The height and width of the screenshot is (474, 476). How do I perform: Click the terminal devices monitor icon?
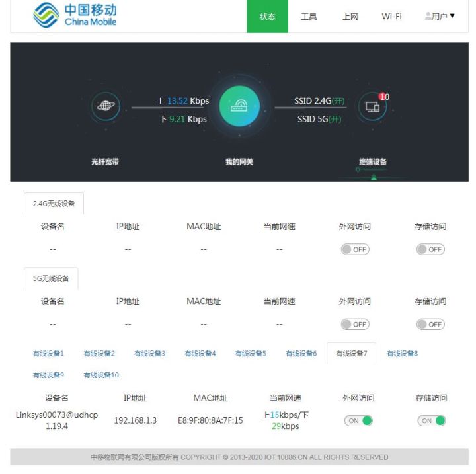coord(372,107)
